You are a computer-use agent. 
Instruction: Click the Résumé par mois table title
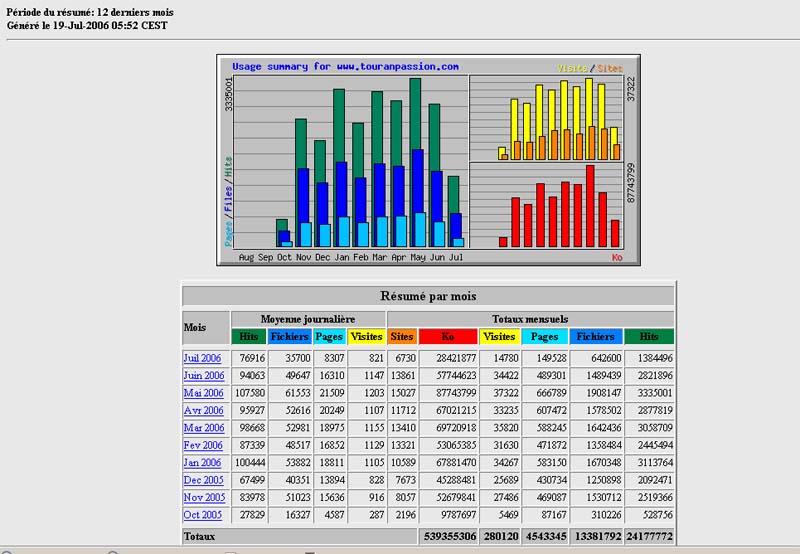(428, 296)
